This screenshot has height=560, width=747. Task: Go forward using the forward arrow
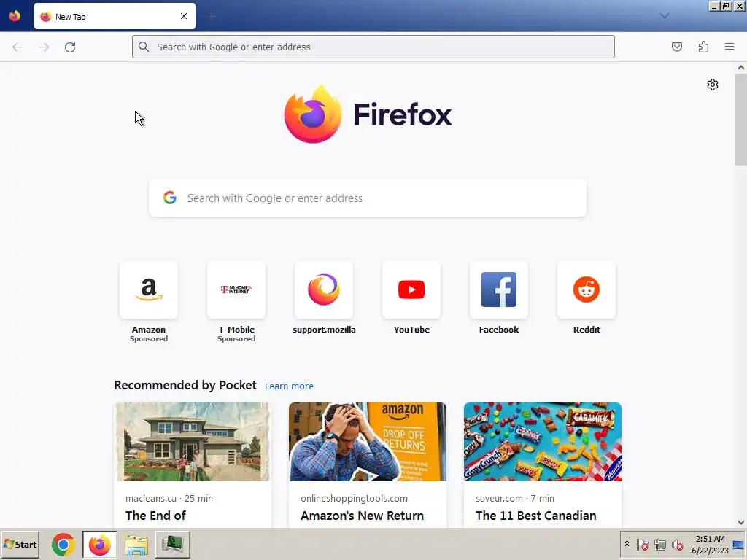(44, 47)
